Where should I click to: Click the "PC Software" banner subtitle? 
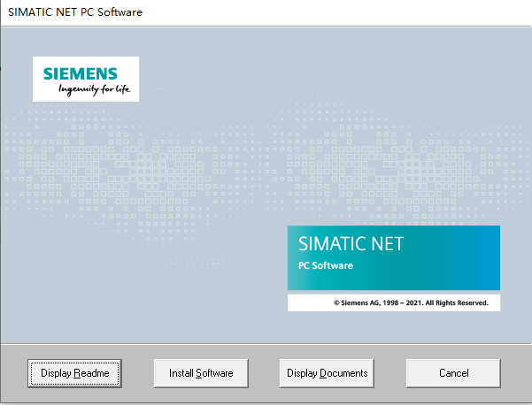pos(326,265)
